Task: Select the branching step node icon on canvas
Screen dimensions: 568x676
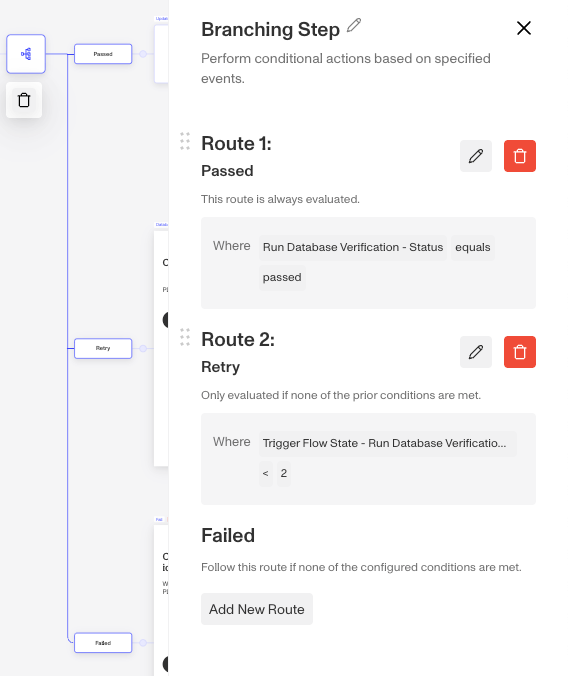Action: 26,54
